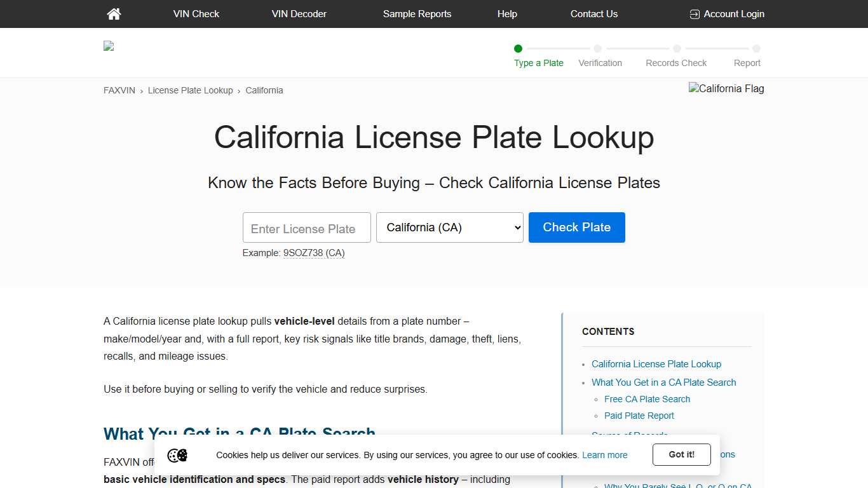The width and height of the screenshot is (868, 488).
Task: Open the VIN Check menu item
Action: [x=196, y=13]
